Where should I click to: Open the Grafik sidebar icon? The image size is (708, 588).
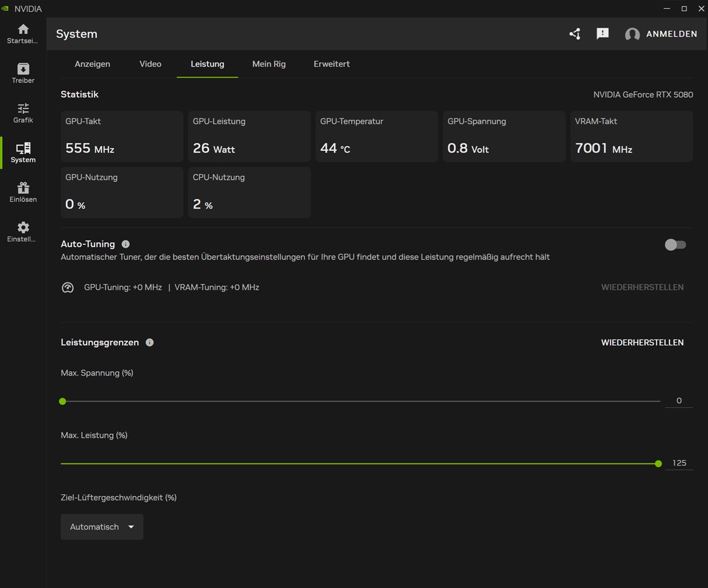(x=23, y=108)
